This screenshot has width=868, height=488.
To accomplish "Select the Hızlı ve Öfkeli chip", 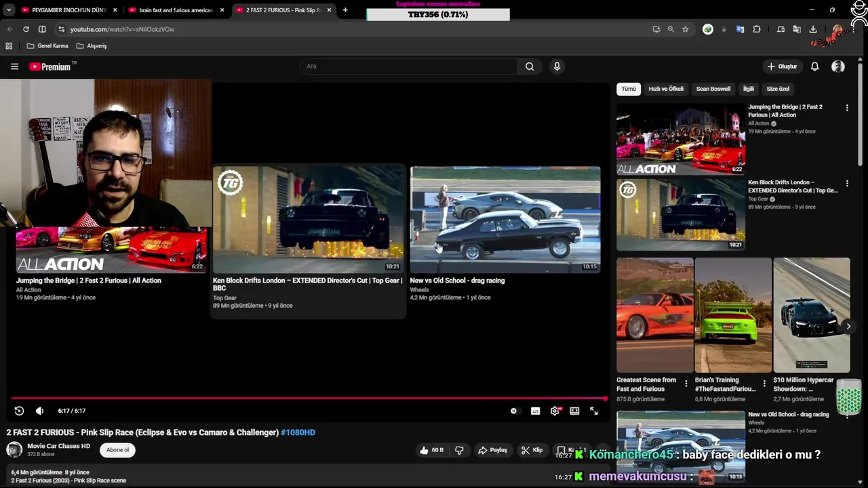I will click(x=666, y=89).
